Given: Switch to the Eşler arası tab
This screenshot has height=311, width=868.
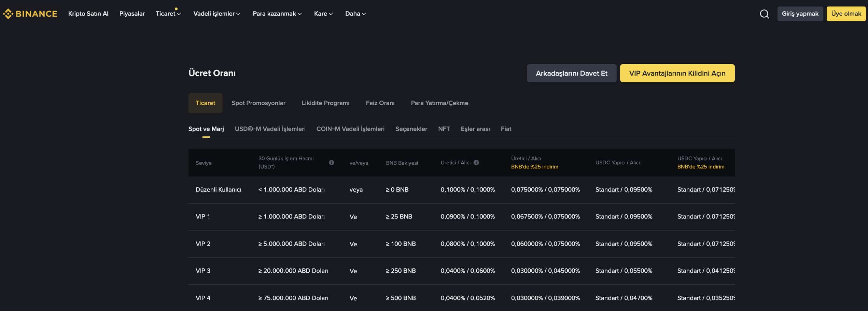Looking at the screenshot, I should (475, 129).
